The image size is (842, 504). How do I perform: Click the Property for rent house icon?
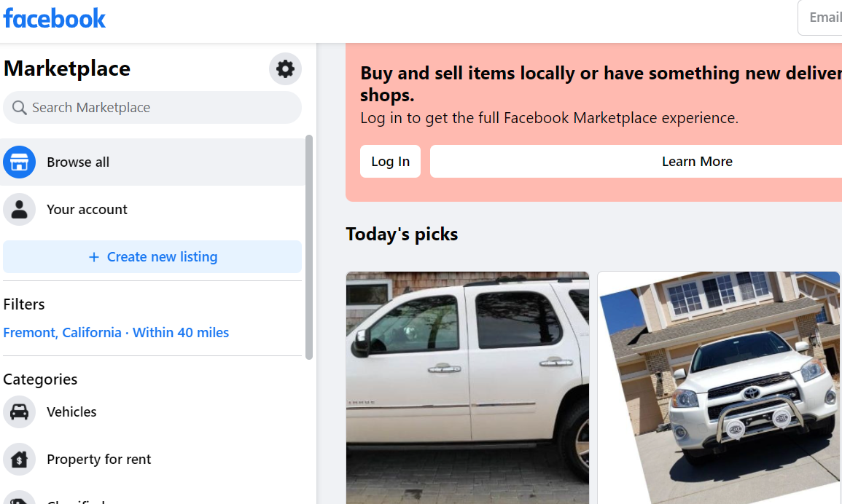click(19, 460)
